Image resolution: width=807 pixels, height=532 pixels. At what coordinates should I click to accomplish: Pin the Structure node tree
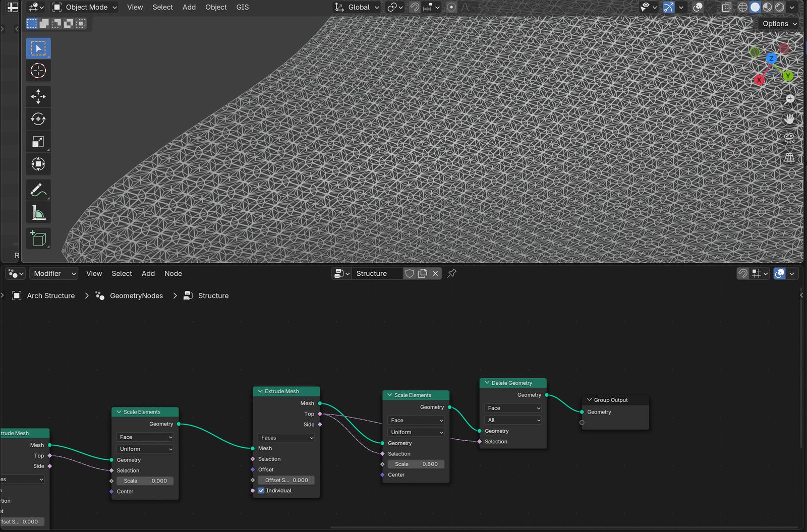(x=452, y=273)
